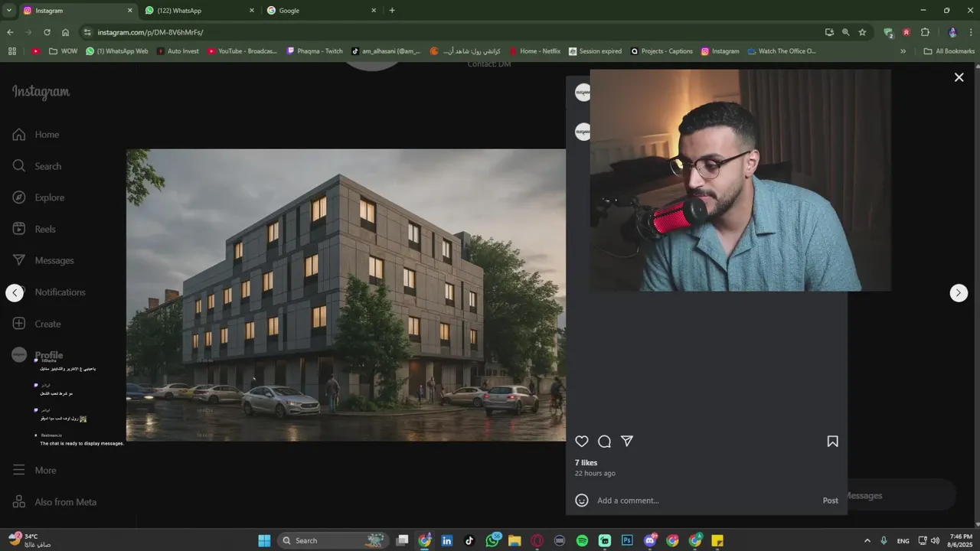Open the All Bookmarks folder
980x551 pixels.
point(949,51)
